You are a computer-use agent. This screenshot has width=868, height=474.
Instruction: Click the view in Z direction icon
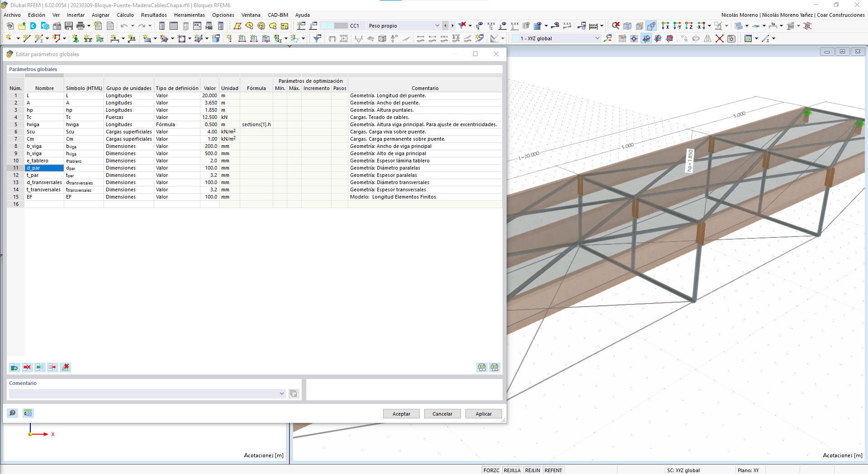689,26
